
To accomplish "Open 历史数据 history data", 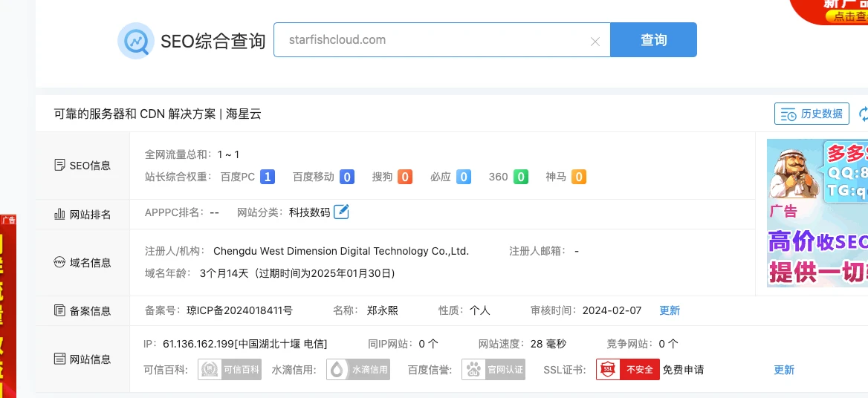I will 812,114.
